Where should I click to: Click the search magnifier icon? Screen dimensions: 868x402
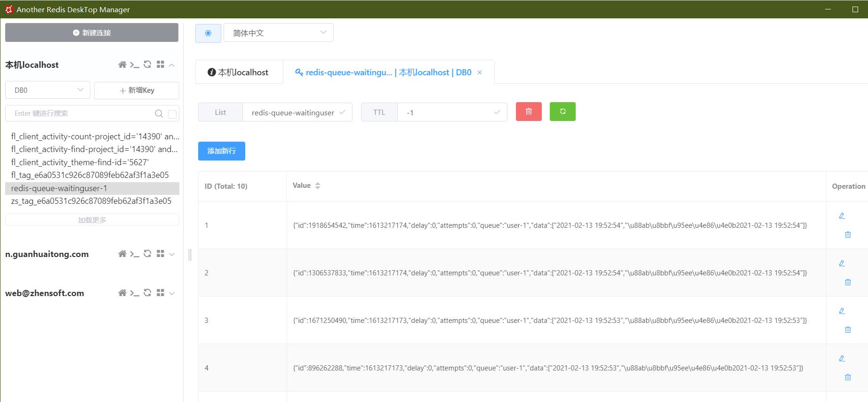159,113
